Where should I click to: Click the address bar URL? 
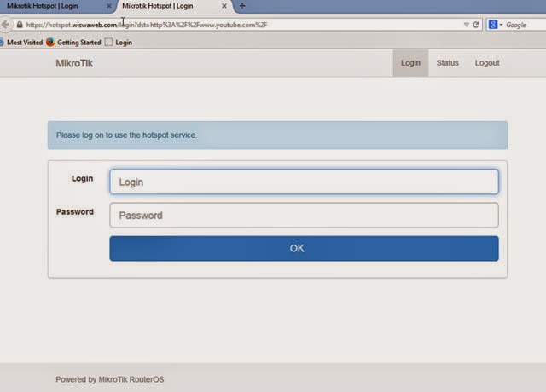coord(147,25)
